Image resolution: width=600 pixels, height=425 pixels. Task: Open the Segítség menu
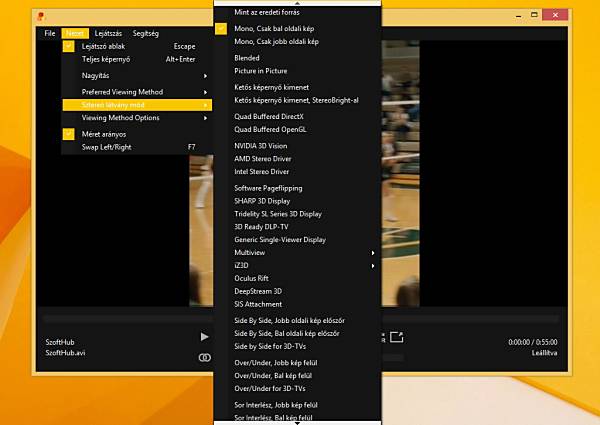(x=146, y=33)
